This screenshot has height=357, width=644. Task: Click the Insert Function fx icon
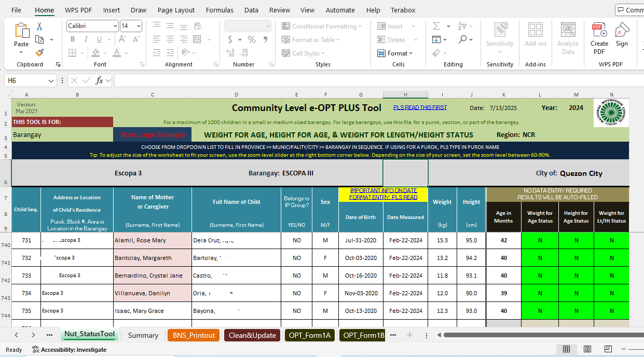pos(99,80)
